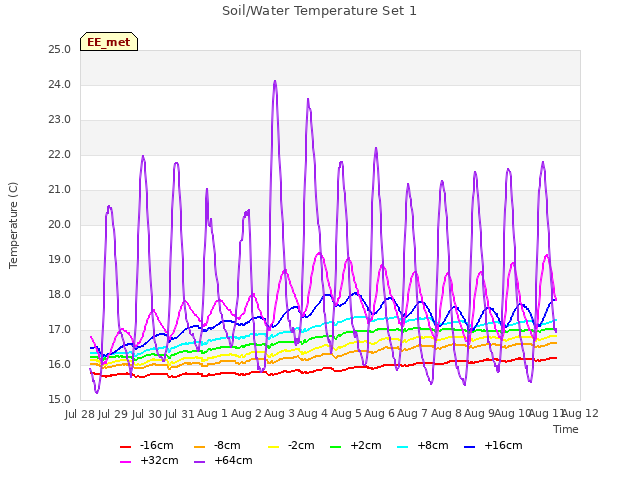640x480 pixels.
Task: Select the +8cm legend label
Action: point(433,445)
